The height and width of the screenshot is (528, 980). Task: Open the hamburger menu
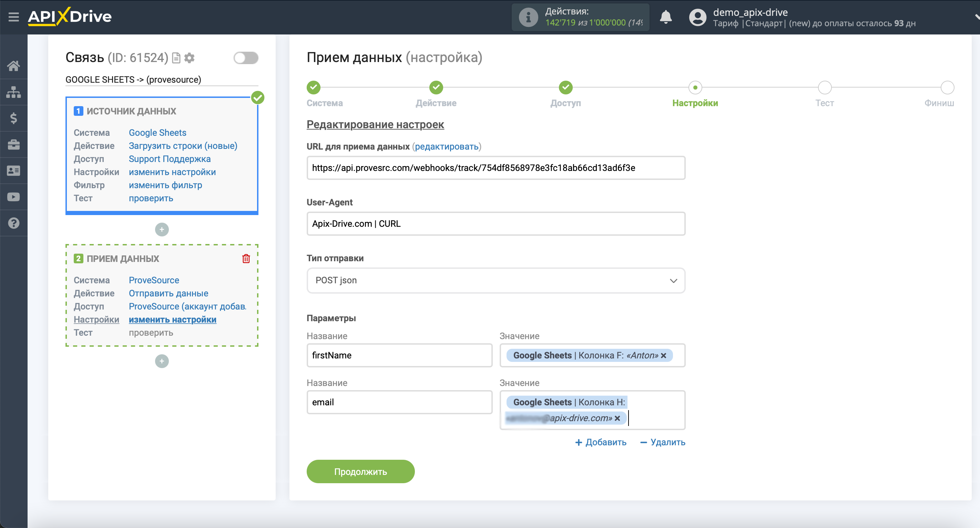[x=14, y=17]
